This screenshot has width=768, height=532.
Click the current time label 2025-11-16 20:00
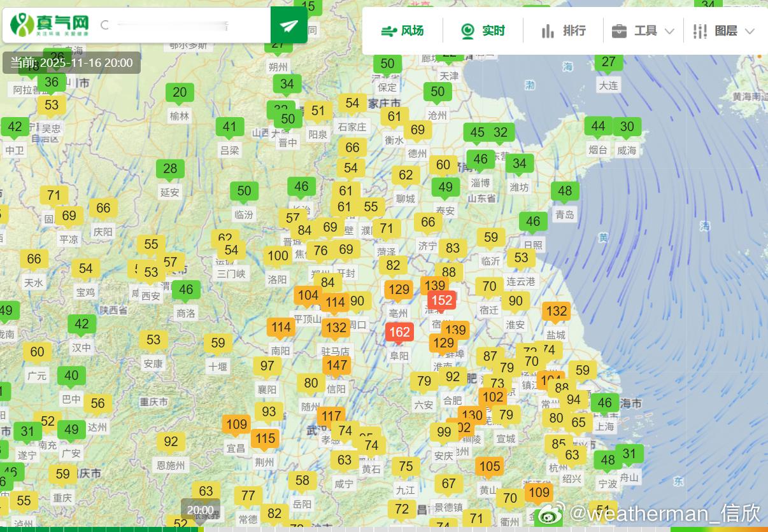pyautogui.click(x=71, y=62)
